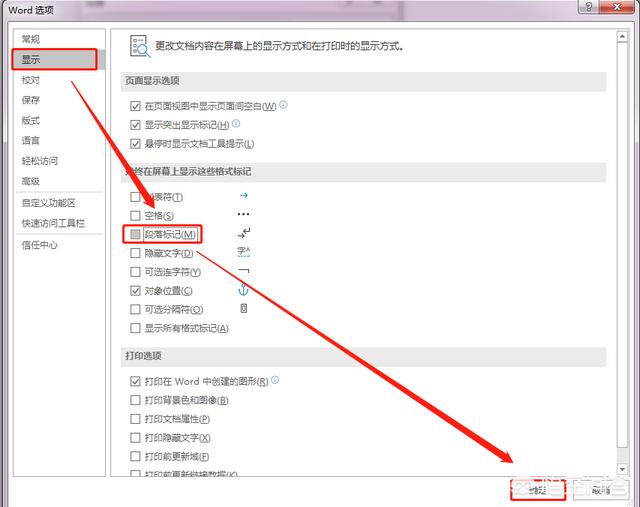Click the 确定 button
640x507 pixels.
[x=538, y=490]
